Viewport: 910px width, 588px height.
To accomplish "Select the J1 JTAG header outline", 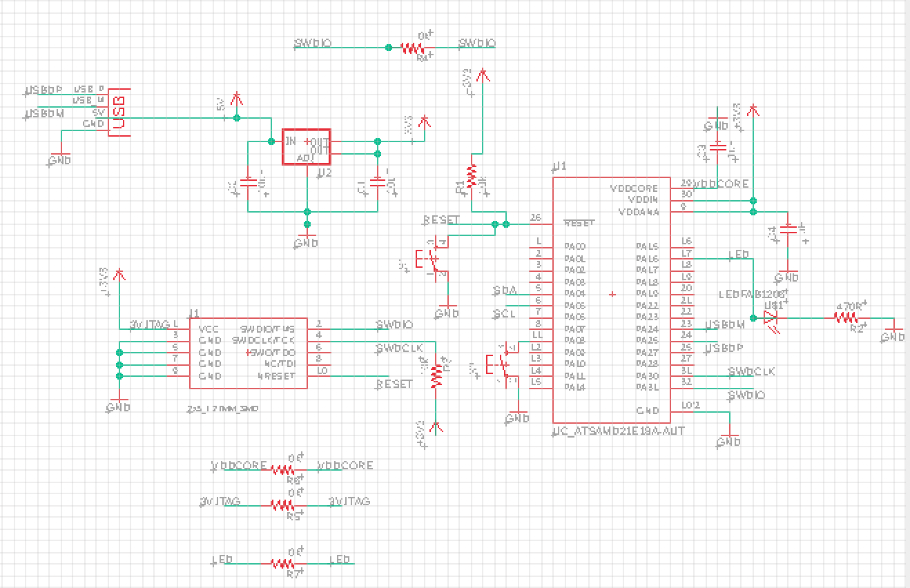I will (x=248, y=353).
